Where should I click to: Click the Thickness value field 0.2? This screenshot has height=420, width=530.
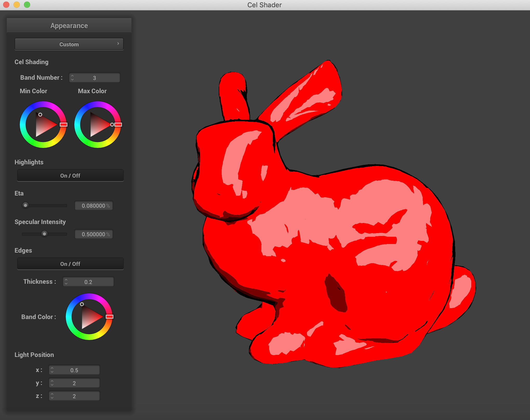(88, 282)
